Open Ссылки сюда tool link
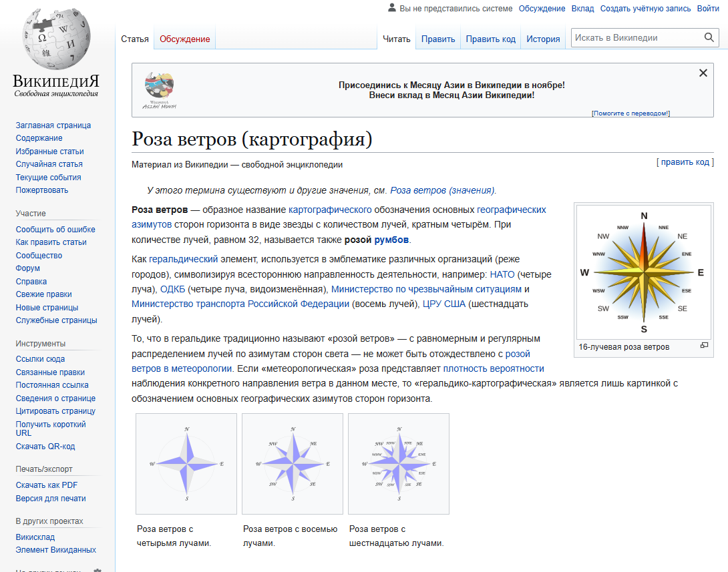728x572 pixels. point(40,358)
